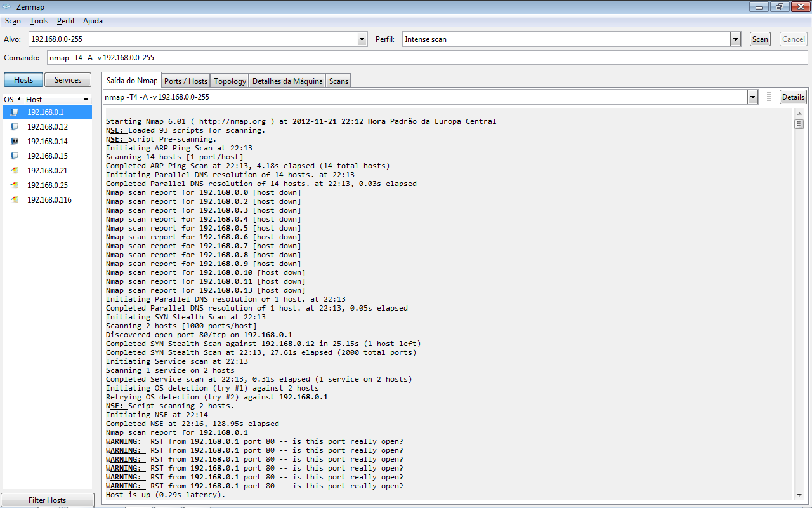Switch to the Scans tab
The width and height of the screenshot is (812, 508).
coord(338,81)
